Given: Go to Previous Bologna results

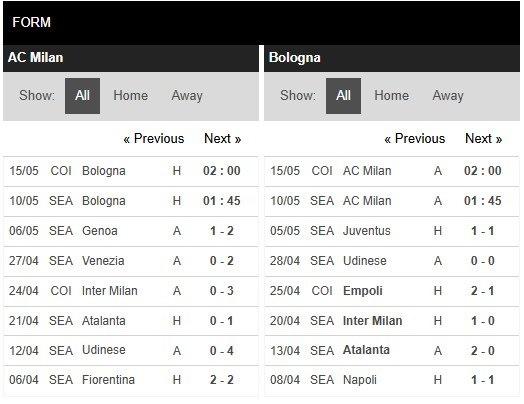Looking at the screenshot, I should (x=415, y=138).
